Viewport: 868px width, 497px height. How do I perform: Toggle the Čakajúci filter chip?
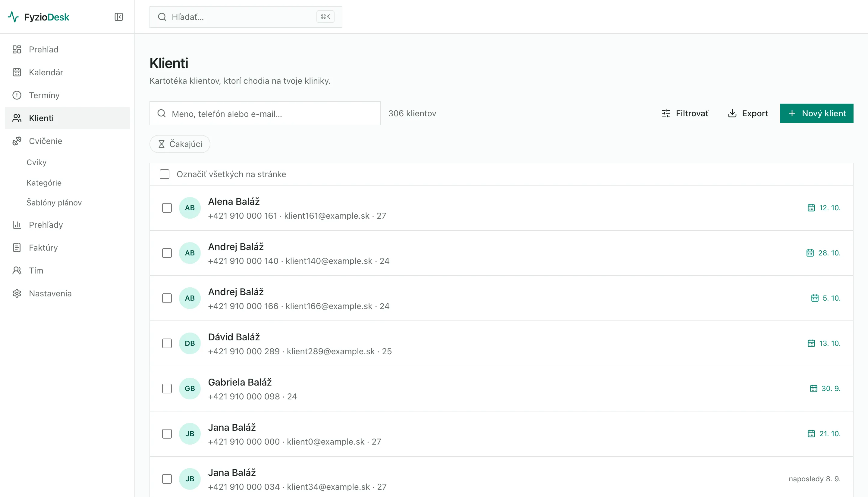[x=180, y=144]
